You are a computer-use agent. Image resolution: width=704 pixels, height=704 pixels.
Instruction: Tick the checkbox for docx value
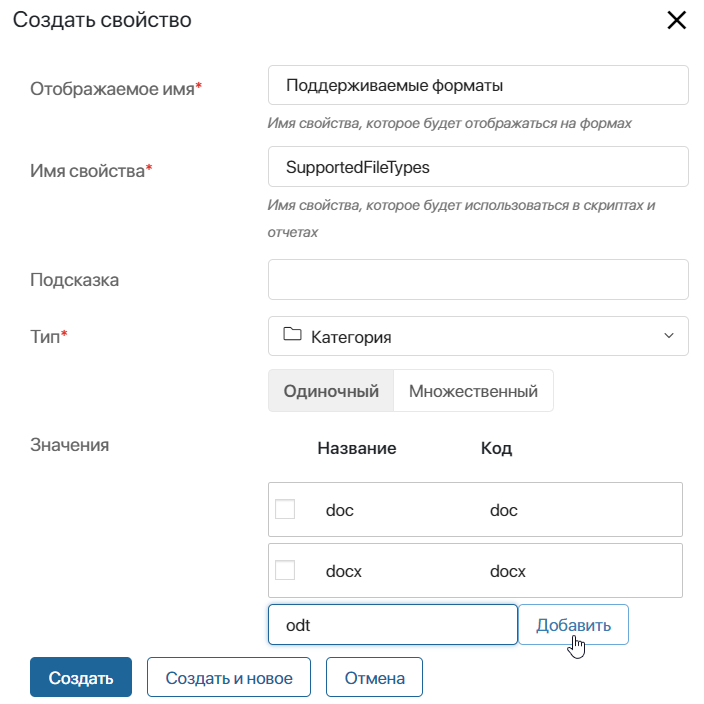point(285,571)
